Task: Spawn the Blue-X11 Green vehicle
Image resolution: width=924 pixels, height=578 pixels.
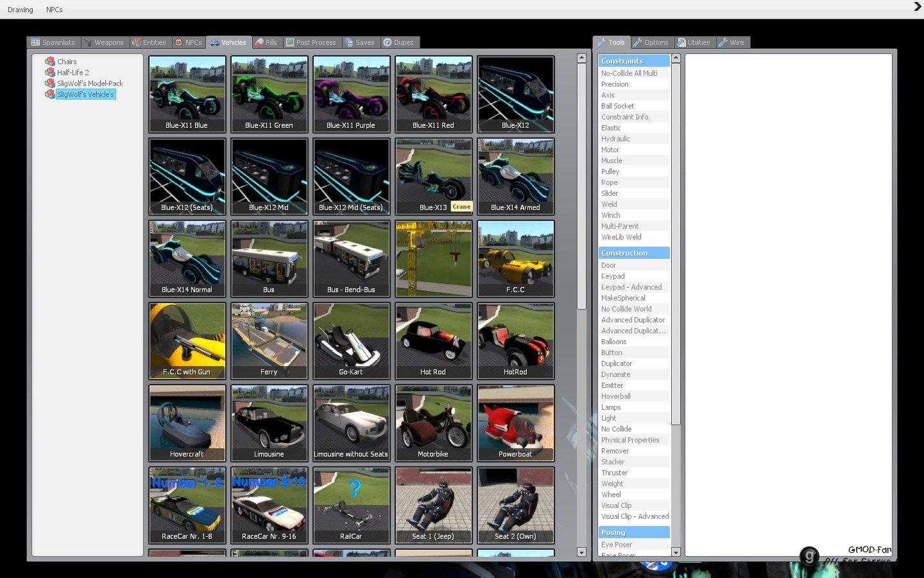Action: (269, 94)
